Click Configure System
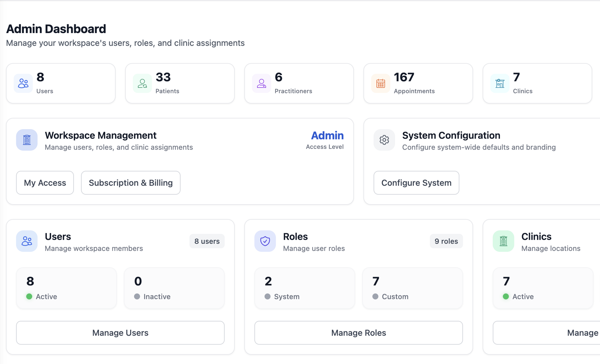The image size is (600, 364). point(416,183)
